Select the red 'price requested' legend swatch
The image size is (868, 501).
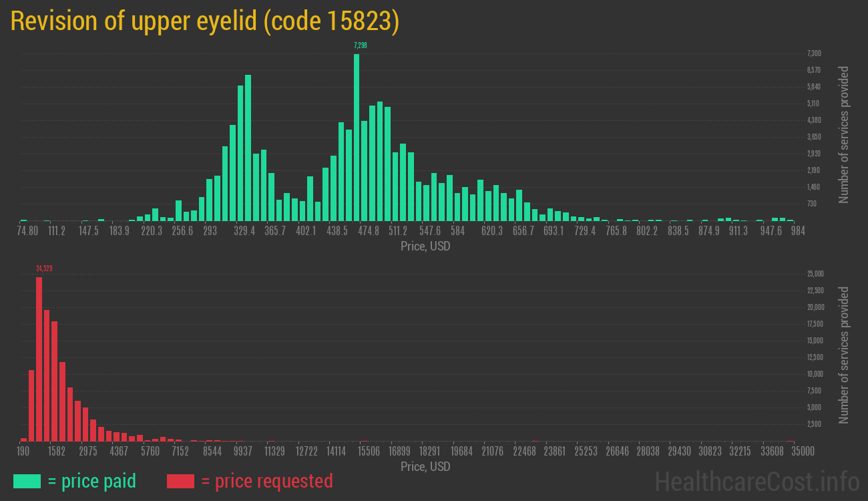coord(180,481)
